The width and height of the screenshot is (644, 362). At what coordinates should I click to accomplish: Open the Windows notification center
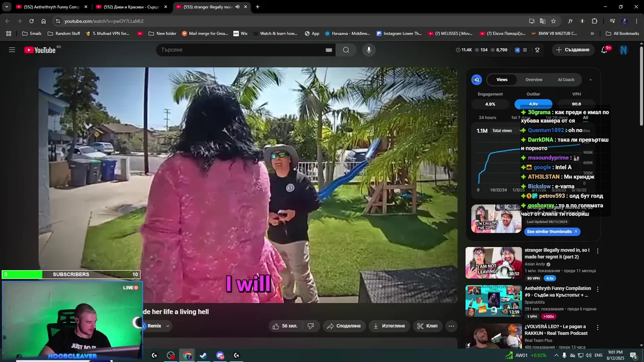tap(633, 355)
